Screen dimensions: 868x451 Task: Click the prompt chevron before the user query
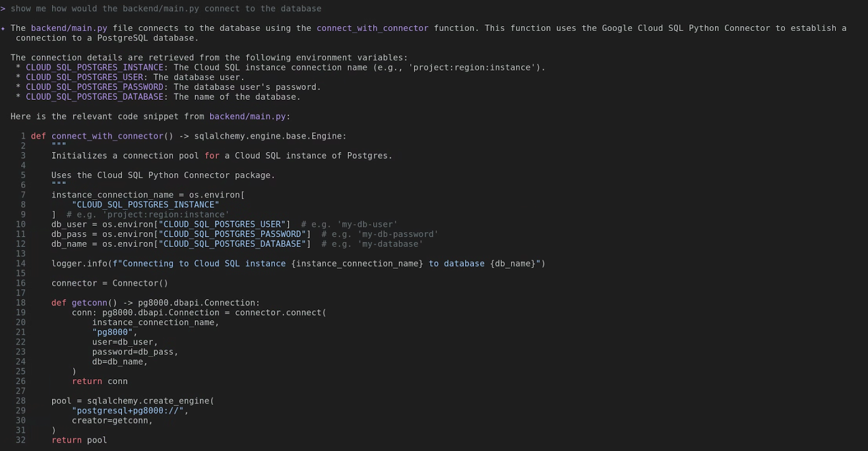[x=3, y=9]
